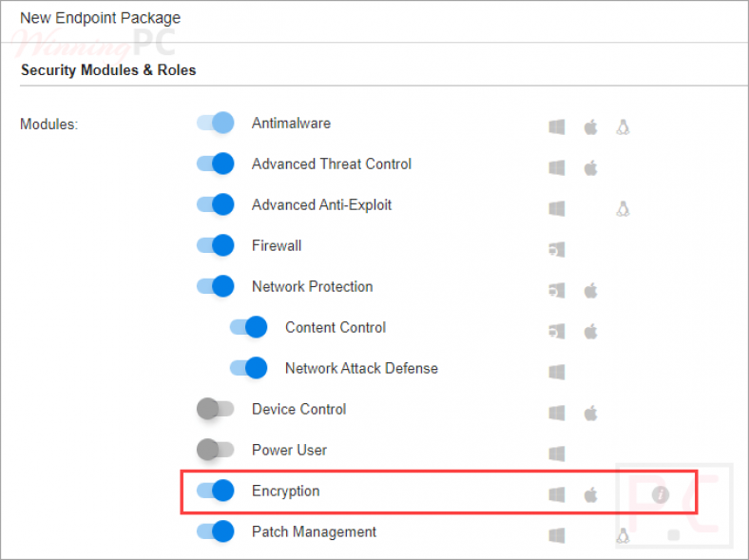Click the Advanced Threat Control label
Screen dimensions: 749x560
click(x=332, y=164)
